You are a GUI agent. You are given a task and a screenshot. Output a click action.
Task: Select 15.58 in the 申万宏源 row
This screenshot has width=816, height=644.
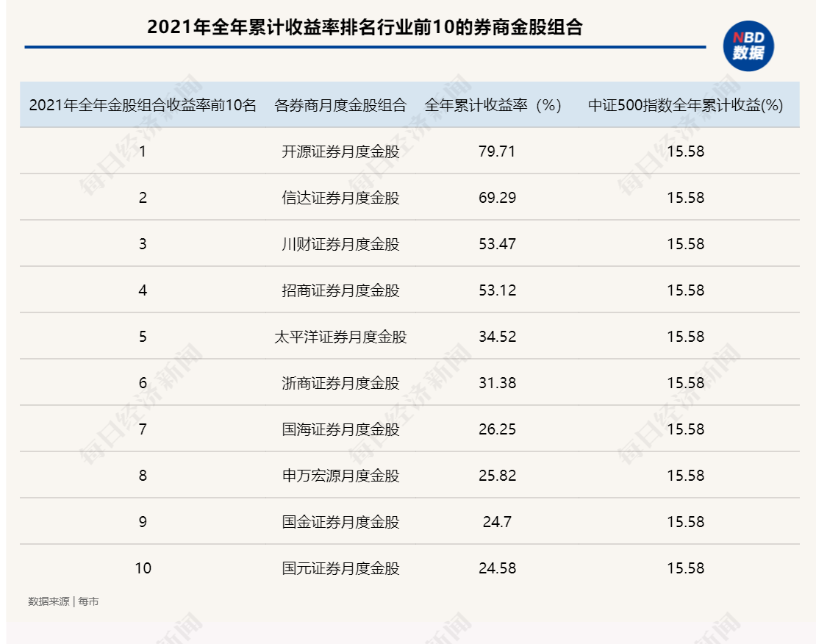coord(685,476)
